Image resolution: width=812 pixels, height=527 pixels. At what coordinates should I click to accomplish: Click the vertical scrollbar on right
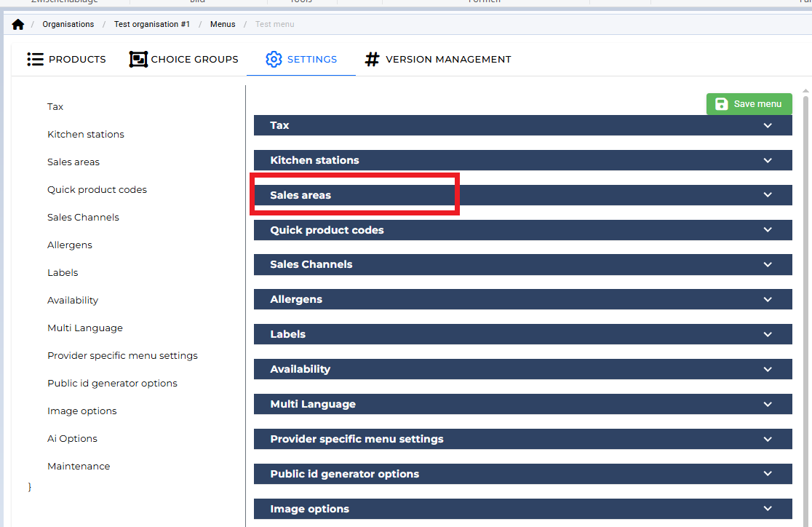tap(805, 291)
